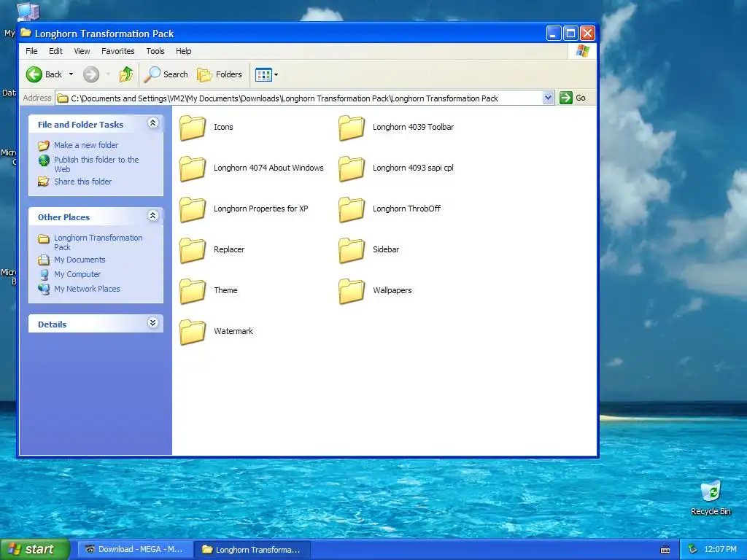Click the Make a new folder icon

coord(43,145)
